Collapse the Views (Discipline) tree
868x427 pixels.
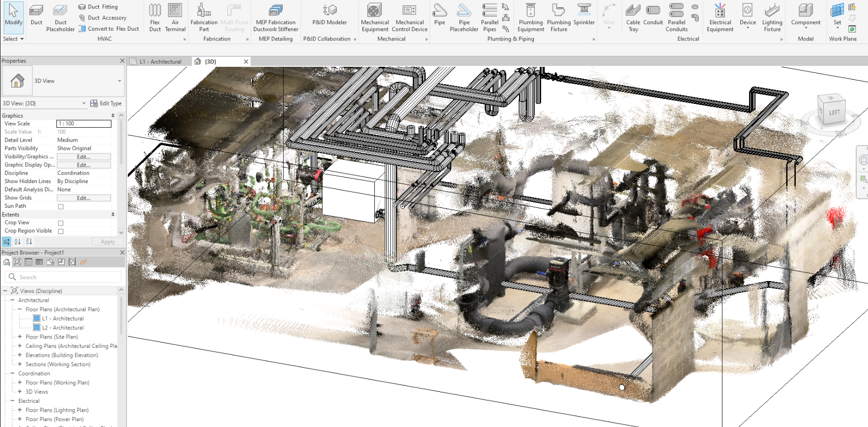5,291
